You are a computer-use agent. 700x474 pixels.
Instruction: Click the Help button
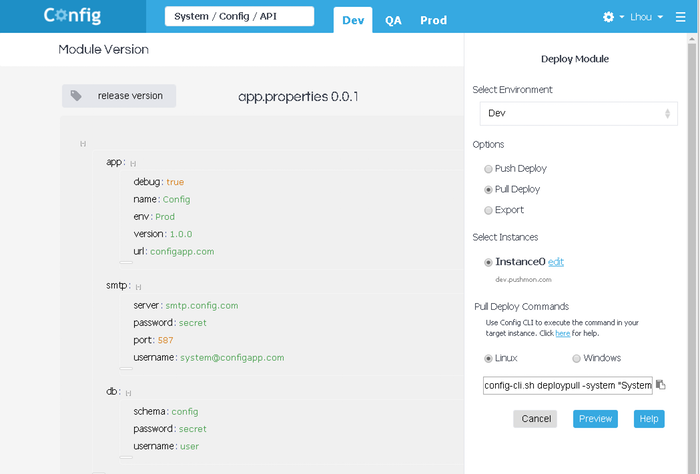[x=649, y=419]
